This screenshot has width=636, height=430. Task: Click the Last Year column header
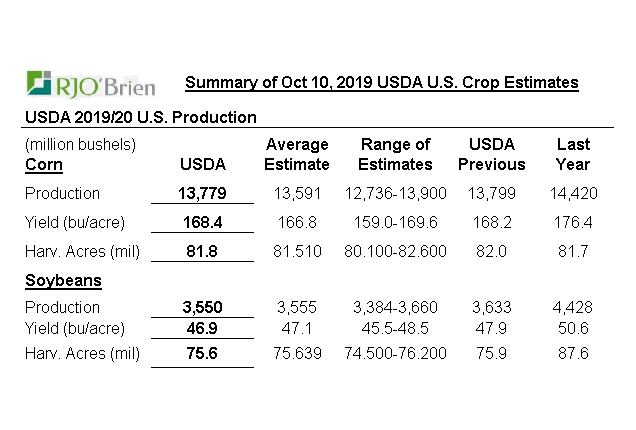(x=572, y=154)
